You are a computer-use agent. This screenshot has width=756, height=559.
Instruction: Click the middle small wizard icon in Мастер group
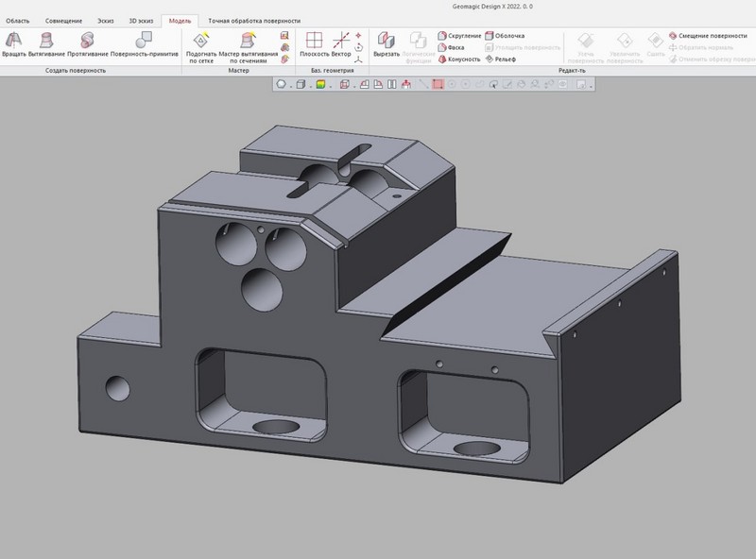click(285, 47)
